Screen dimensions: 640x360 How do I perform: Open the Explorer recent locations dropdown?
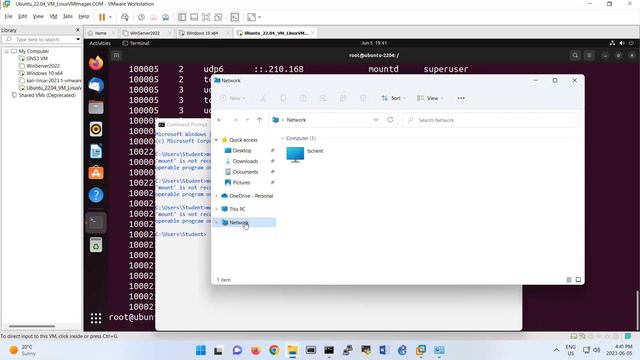pos(247,120)
